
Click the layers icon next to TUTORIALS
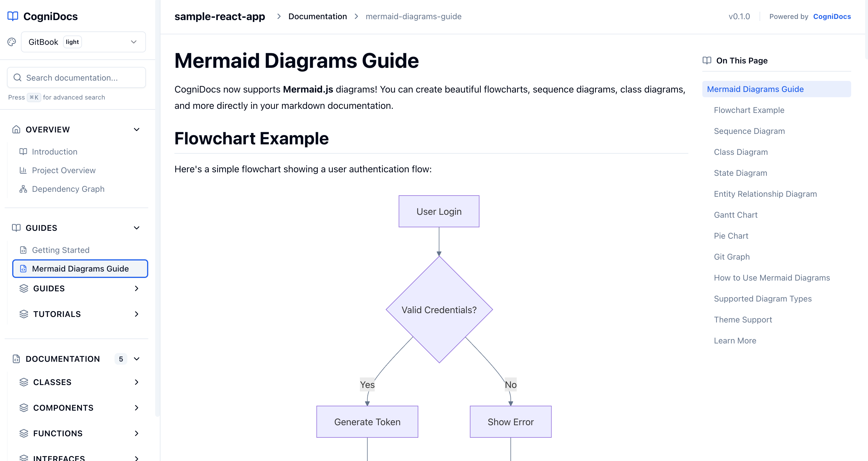coord(24,314)
